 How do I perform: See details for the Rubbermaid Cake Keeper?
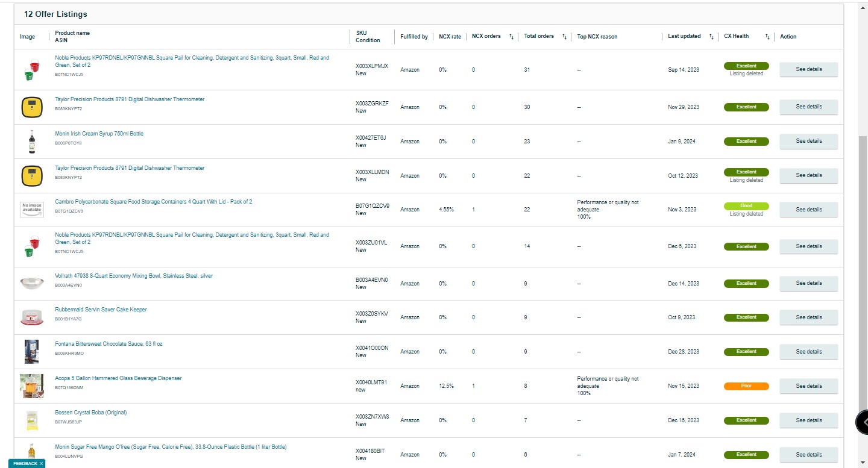(808, 317)
